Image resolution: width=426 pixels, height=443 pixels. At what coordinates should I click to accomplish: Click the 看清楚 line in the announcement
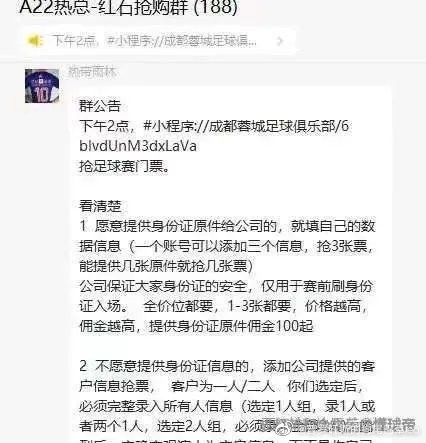[100, 206]
